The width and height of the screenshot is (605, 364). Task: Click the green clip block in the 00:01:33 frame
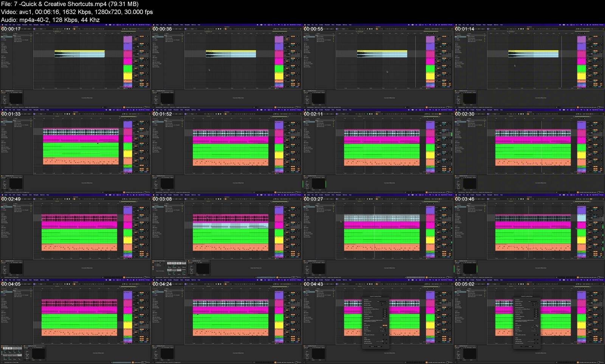(x=81, y=150)
